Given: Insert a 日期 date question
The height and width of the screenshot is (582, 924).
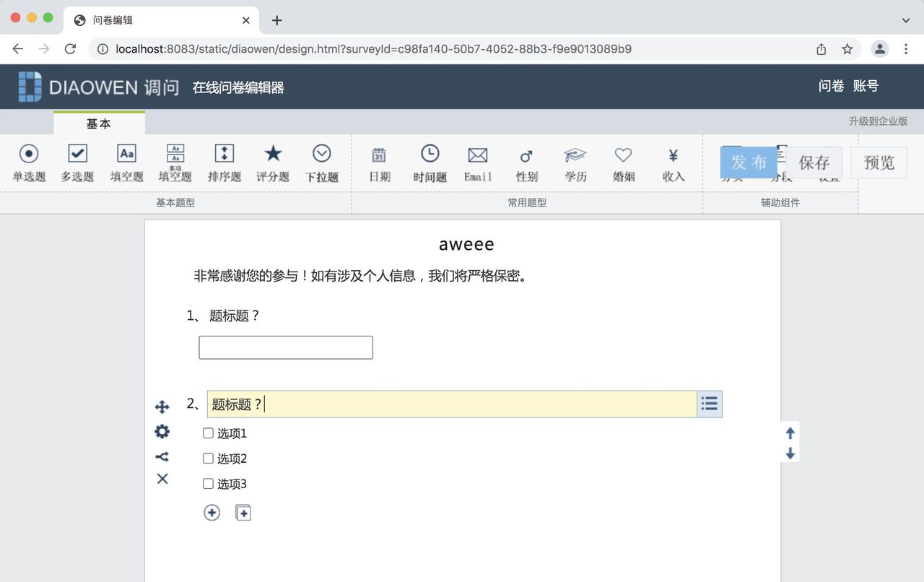Looking at the screenshot, I should click(x=378, y=162).
